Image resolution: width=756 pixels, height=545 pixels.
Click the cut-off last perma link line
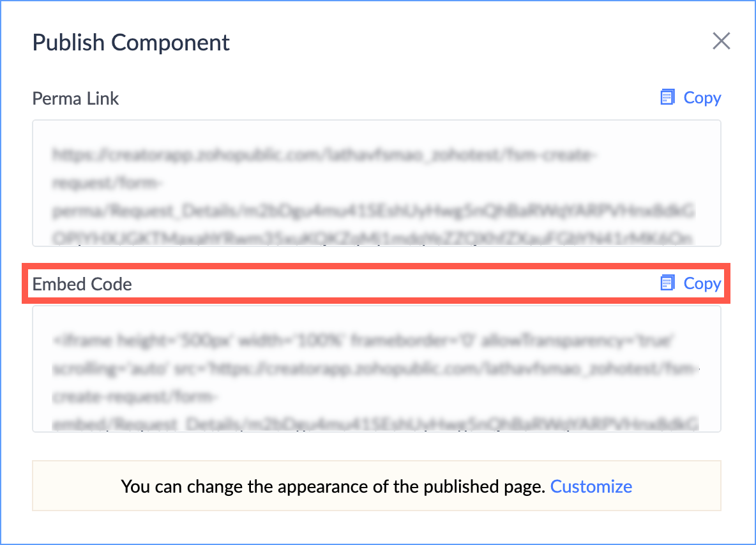pos(372,238)
